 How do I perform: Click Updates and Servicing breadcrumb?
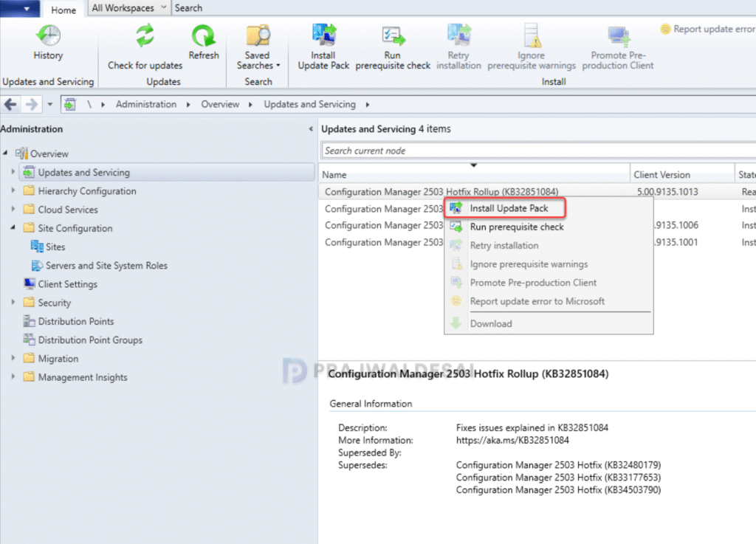[309, 104]
